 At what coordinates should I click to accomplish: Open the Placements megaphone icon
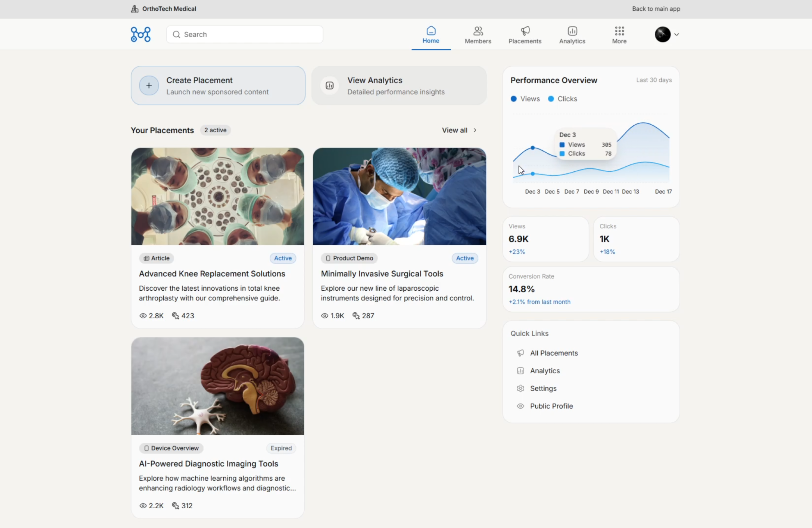pyautogui.click(x=525, y=31)
